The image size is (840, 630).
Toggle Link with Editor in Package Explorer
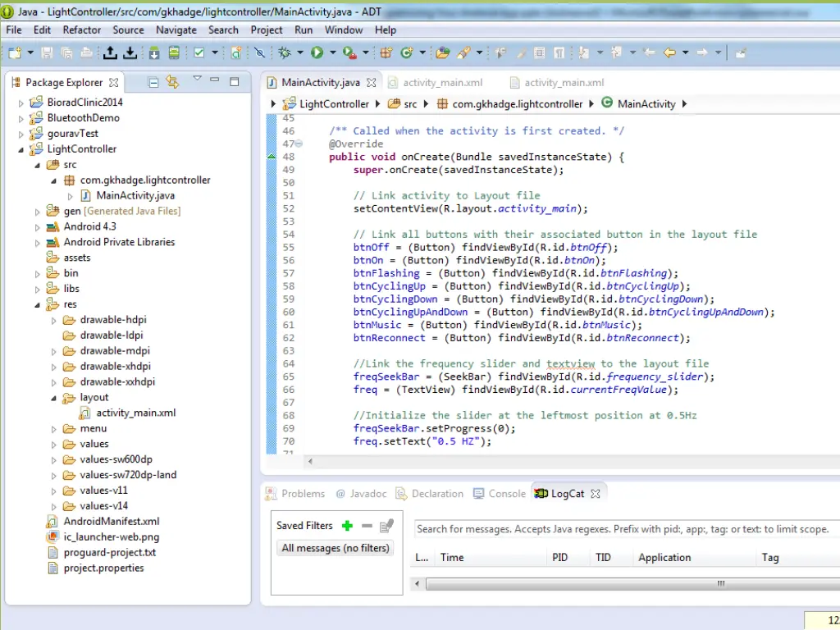pyautogui.click(x=172, y=82)
